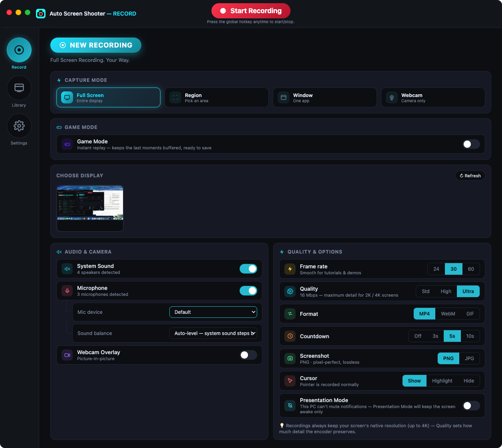Choose GIF format
This screenshot has width=502, height=448.
click(x=470, y=314)
